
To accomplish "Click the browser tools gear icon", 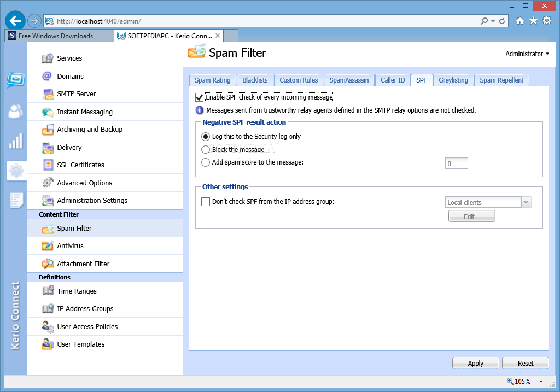I will [x=547, y=21].
